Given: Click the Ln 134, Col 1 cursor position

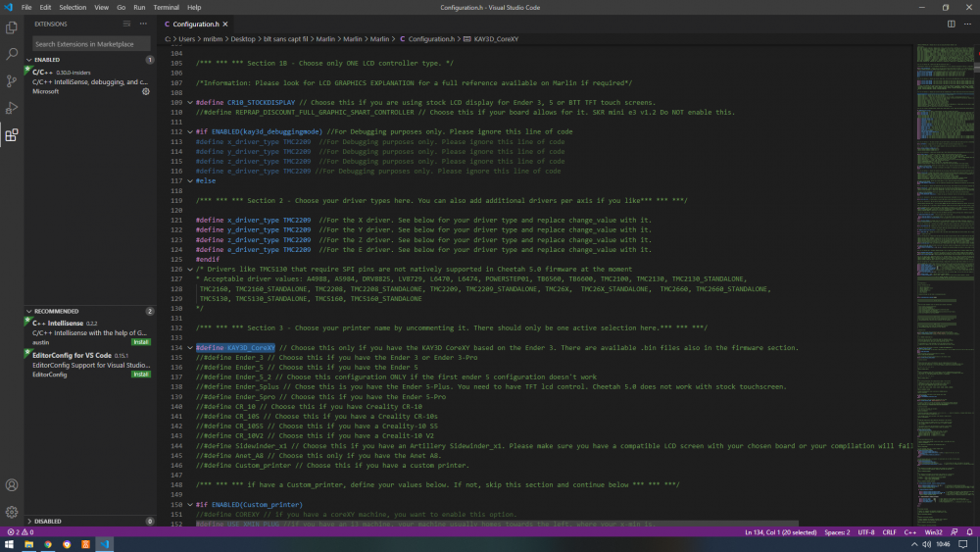Looking at the screenshot, I should [x=781, y=532].
